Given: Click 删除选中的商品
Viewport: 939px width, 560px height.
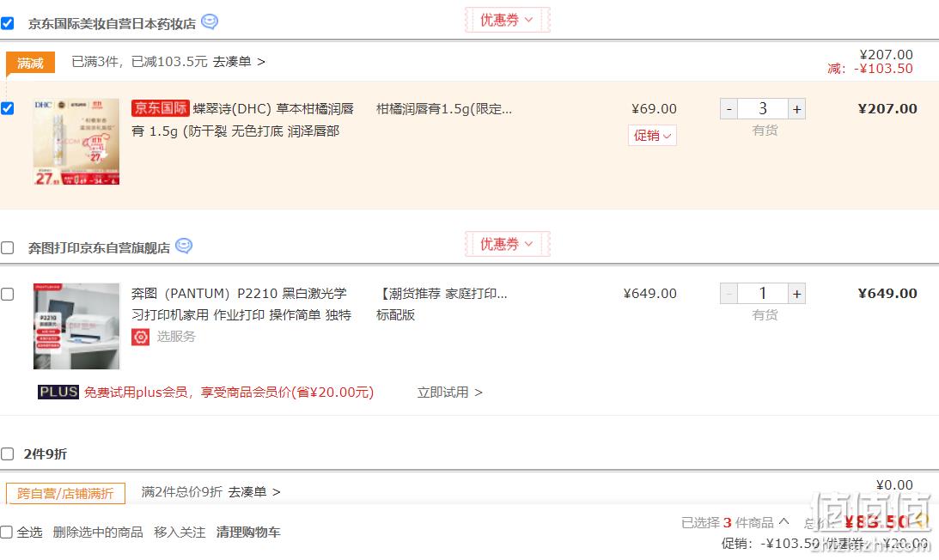Looking at the screenshot, I should [98, 532].
